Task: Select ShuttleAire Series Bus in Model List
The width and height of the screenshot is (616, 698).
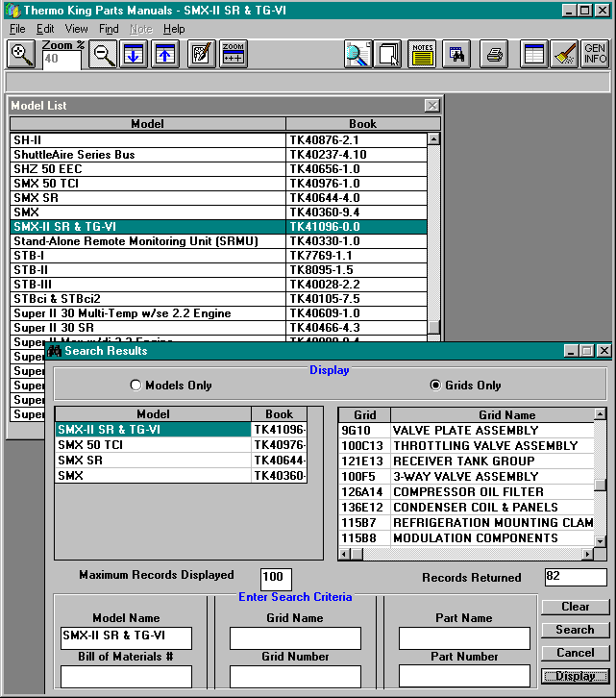Action: [x=218, y=155]
